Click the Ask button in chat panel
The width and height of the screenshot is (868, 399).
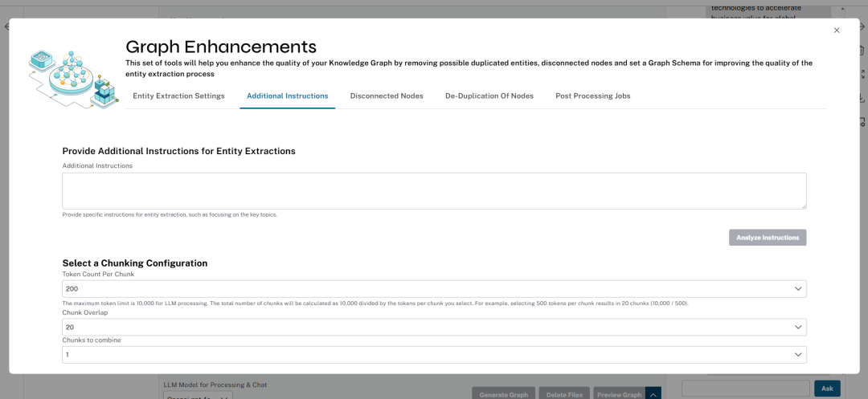[x=827, y=389]
